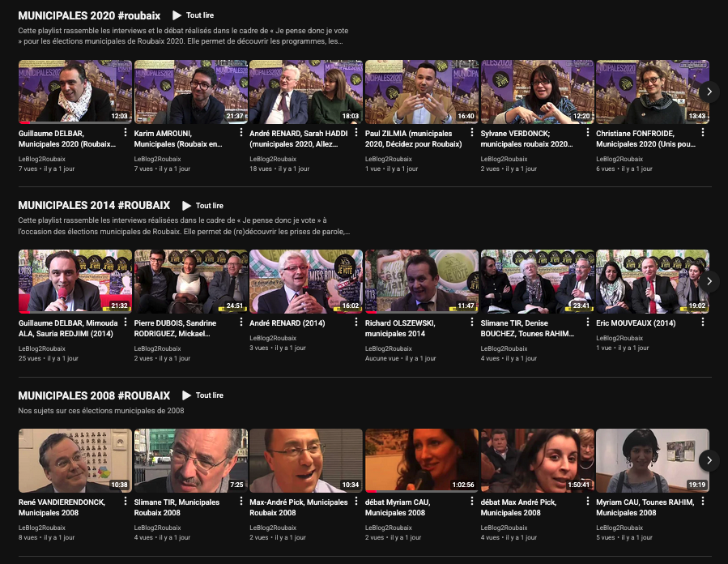Open three-dot menu for Richard OLSZEWSKI video
This screenshot has height=564, width=728.
point(472,323)
